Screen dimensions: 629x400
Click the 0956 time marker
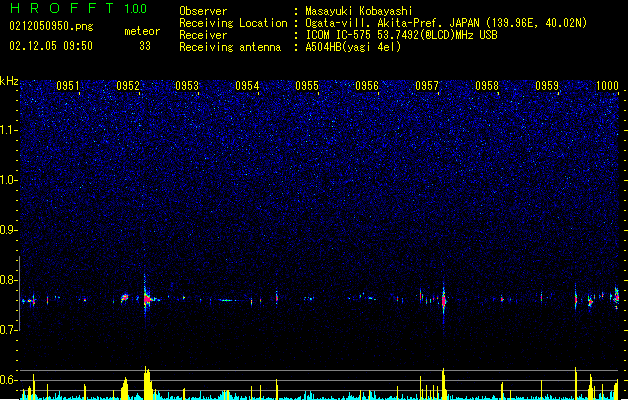click(367, 86)
